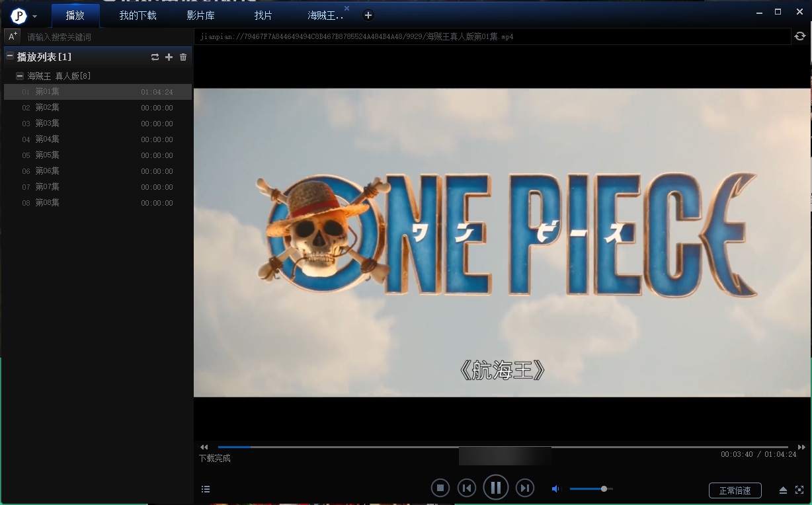Image resolution: width=812 pixels, height=505 pixels.
Task: Click the eject/open file icon
Action: (783, 490)
